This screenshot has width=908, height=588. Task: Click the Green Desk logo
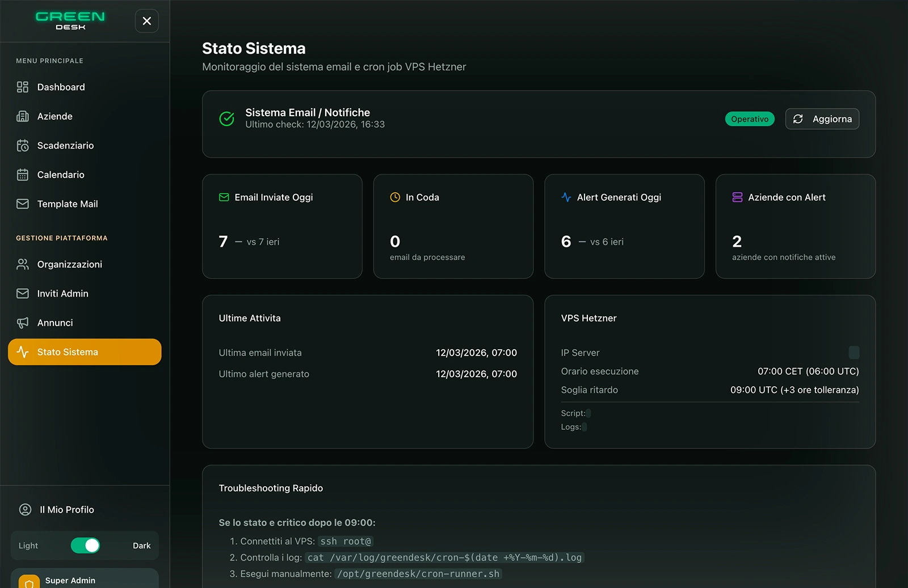pos(70,20)
